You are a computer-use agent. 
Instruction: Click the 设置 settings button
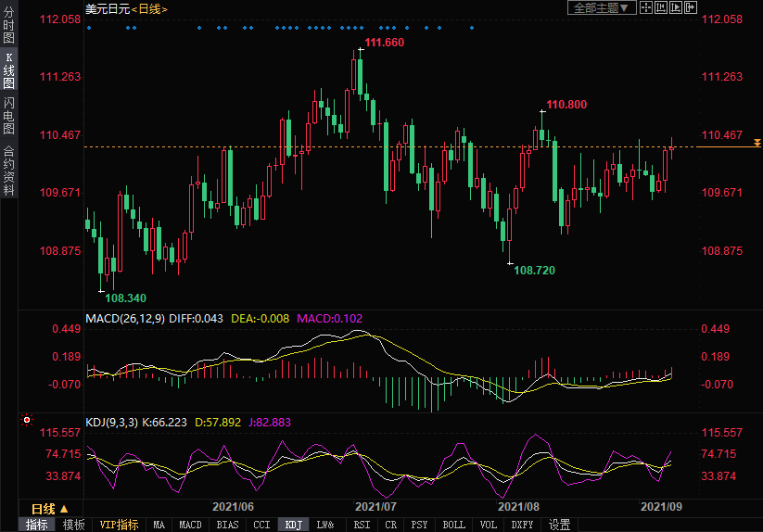559,525
